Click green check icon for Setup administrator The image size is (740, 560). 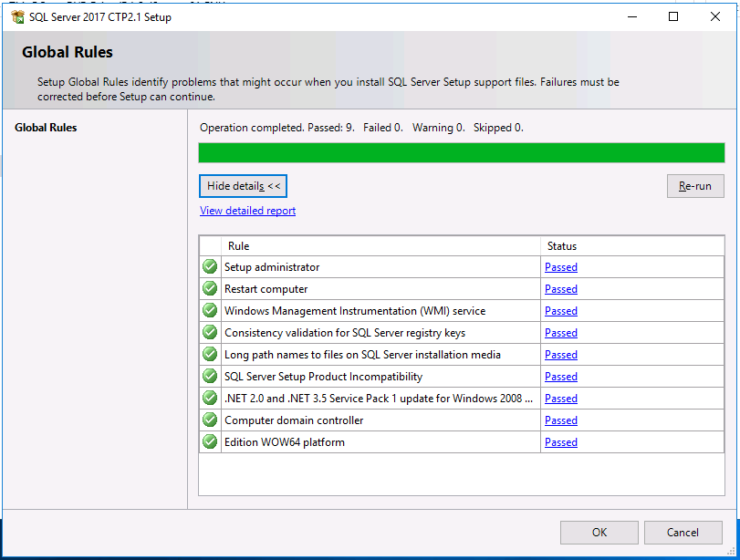pyautogui.click(x=210, y=266)
